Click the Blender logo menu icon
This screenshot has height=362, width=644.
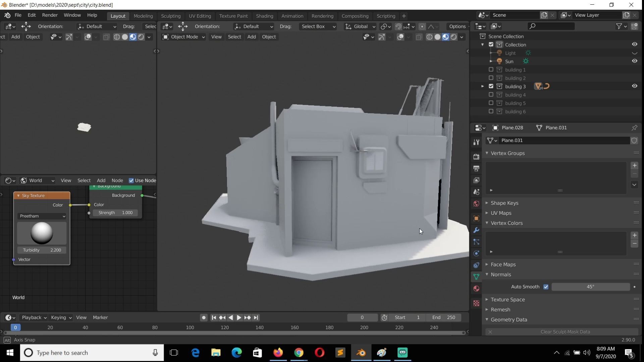(7, 15)
